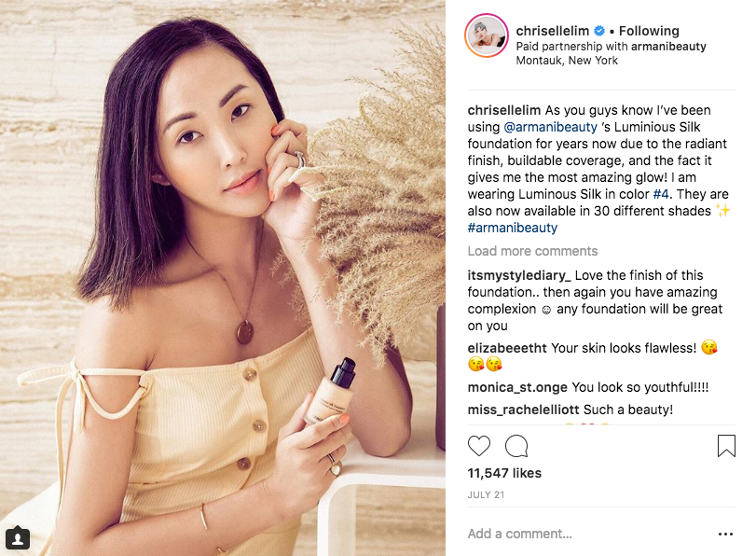Open the #armanibeauty hashtag
The image size is (756, 556).
pos(513,228)
